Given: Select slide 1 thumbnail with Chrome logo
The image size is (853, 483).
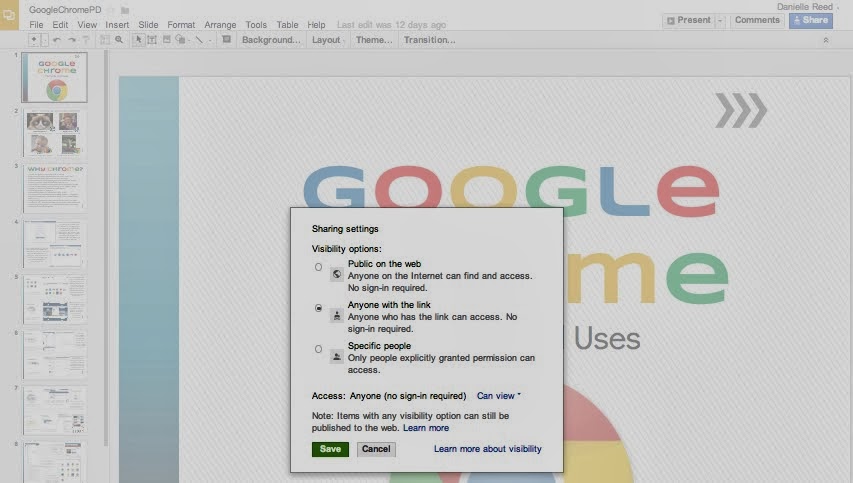Looking at the screenshot, I should coord(54,78).
